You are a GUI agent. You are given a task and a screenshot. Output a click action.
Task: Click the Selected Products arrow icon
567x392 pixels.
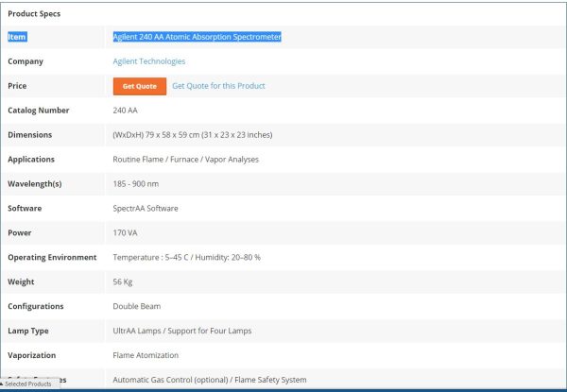click(x=3, y=384)
